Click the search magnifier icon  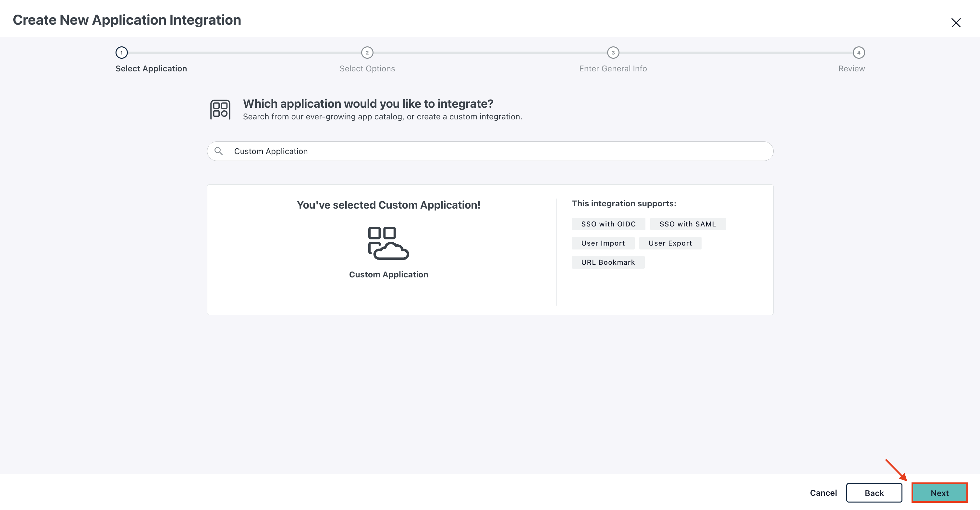(x=218, y=151)
